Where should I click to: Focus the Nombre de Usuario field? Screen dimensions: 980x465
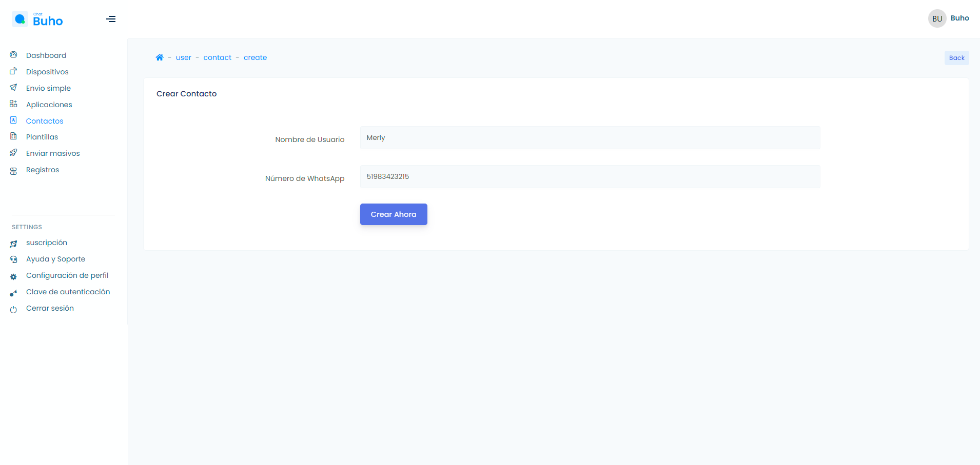(x=590, y=138)
